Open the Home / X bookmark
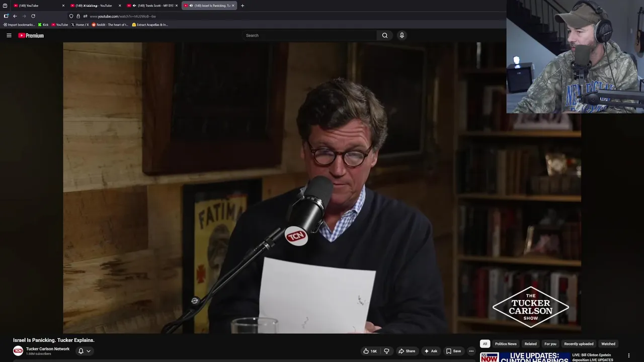 coord(80,25)
